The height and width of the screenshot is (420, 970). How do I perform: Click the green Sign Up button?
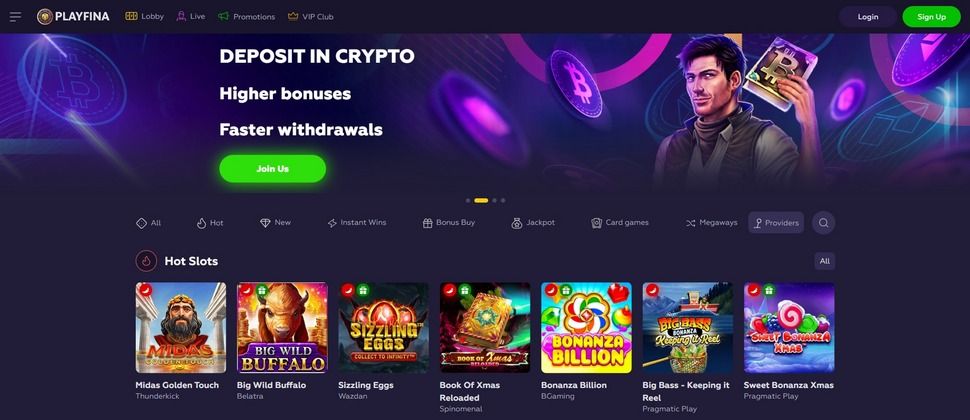pos(932,17)
